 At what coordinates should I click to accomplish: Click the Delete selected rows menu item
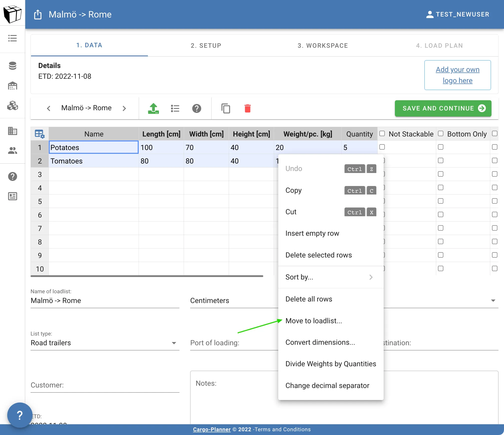click(x=318, y=255)
